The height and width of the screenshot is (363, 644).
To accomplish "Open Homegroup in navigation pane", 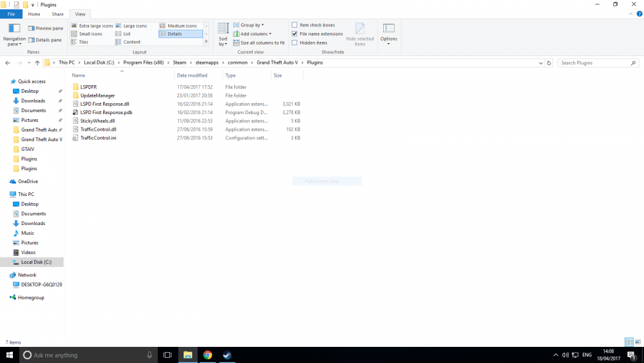I will point(31,298).
